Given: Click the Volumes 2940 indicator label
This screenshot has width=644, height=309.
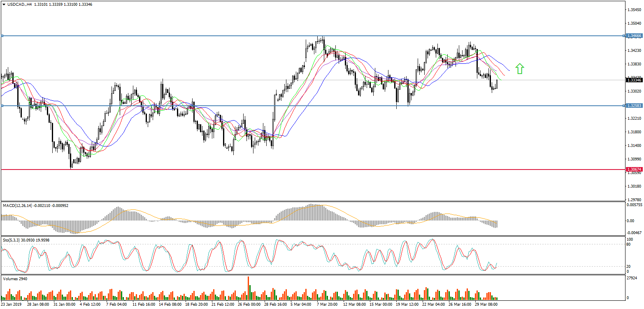Looking at the screenshot, I should pos(15,279).
